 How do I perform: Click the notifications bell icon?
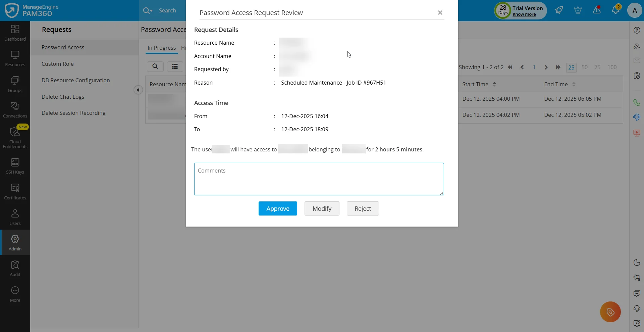pos(615,10)
